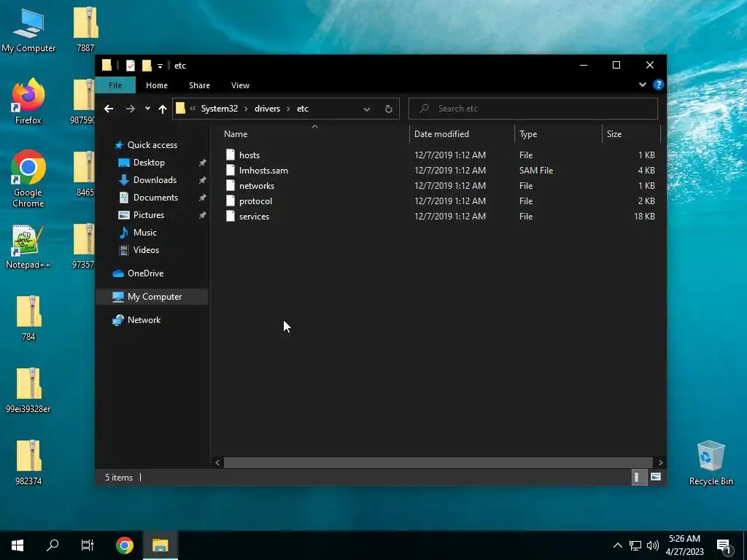Screen dimensions: 747x560
Task: Click the Search etc input field
Action: coord(533,109)
